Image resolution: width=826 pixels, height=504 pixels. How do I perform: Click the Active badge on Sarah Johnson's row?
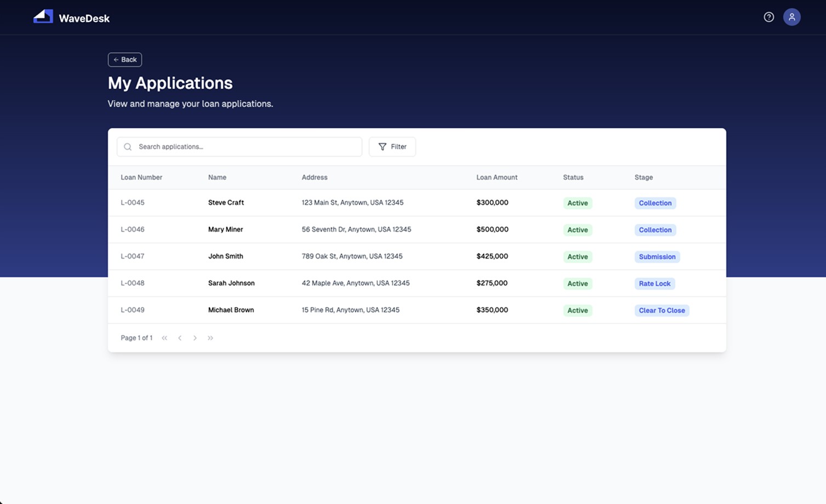[577, 283]
